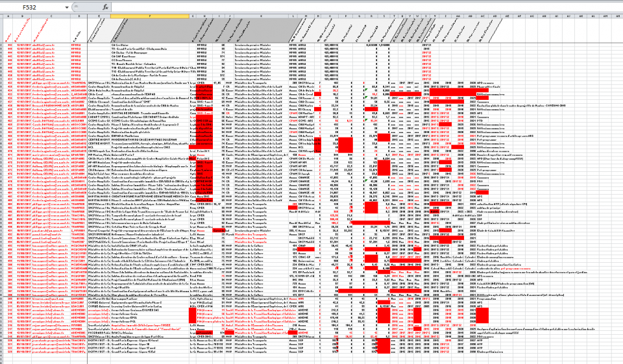
Task: Select column A header
Action: 8,16
